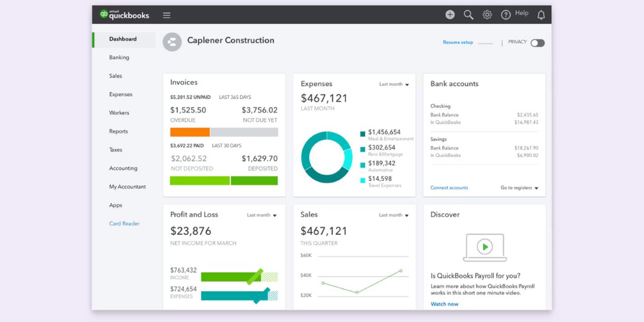Toggle the Privacy switch
The image size is (644, 322).
(537, 42)
